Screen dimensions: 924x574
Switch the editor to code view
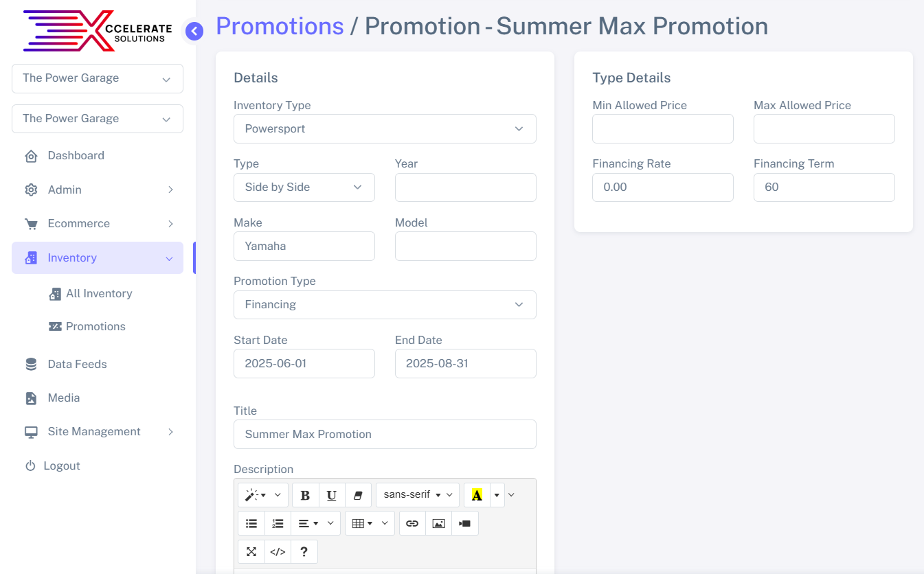[x=278, y=551]
